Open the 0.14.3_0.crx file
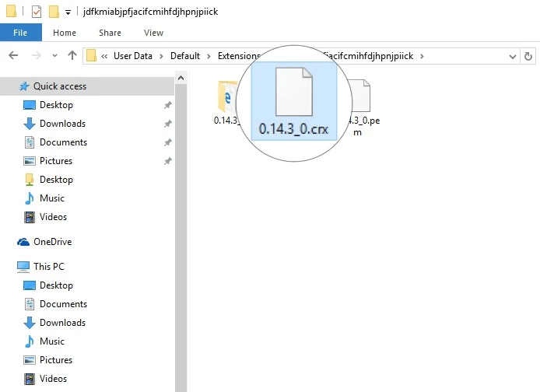The height and width of the screenshot is (392, 540). pyautogui.click(x=294, y=100)
